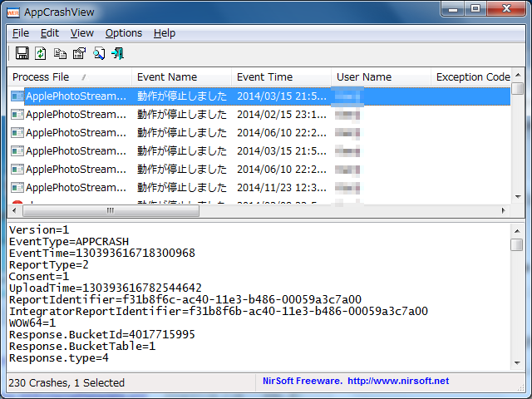Select the ApplePhotoStream row dated 2014/02/15 23:1
The height and width of the screenshot is (399, 532).
pyautogui.click(x=259, y=115)
